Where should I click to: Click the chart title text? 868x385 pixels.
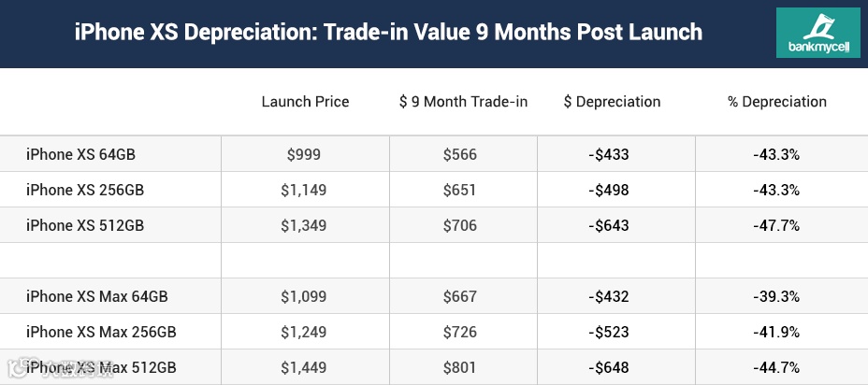coord(388,32)
